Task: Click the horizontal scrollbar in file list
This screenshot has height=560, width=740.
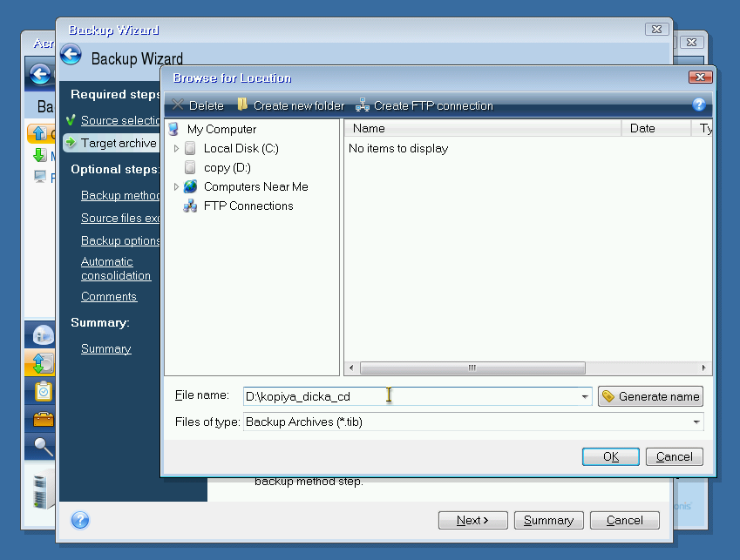Action: tap(472, 368)
